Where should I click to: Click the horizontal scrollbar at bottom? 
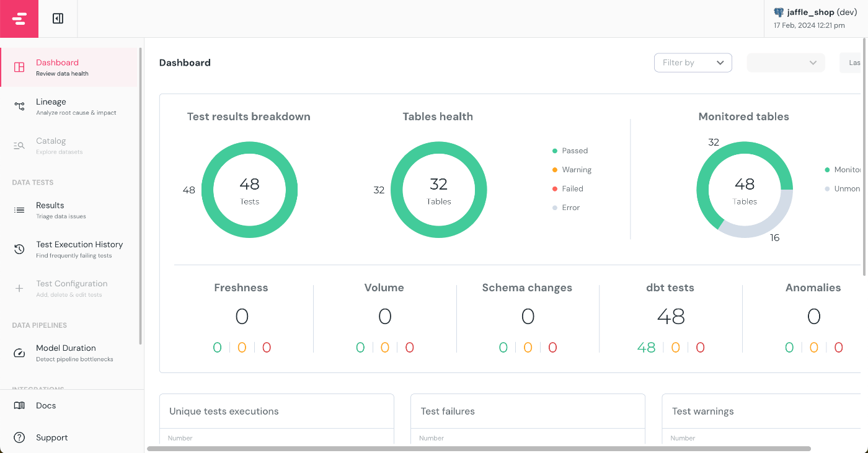click(479, 448)
